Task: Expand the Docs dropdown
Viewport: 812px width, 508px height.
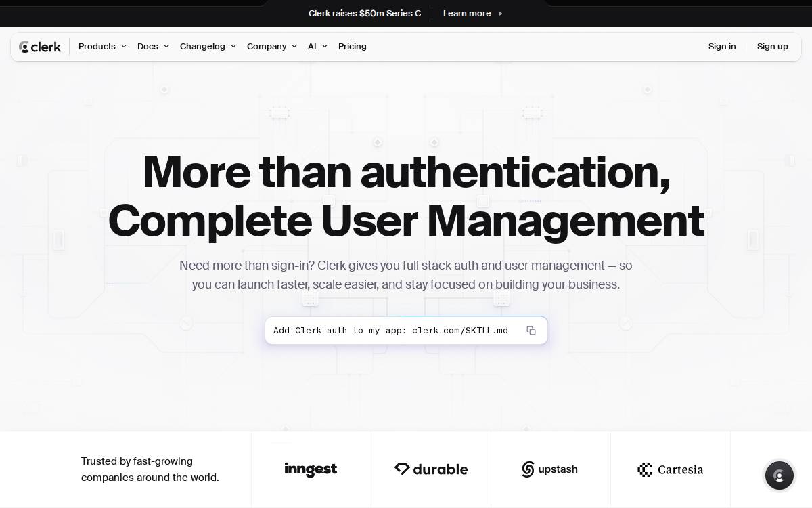Action: click(153, 47)
